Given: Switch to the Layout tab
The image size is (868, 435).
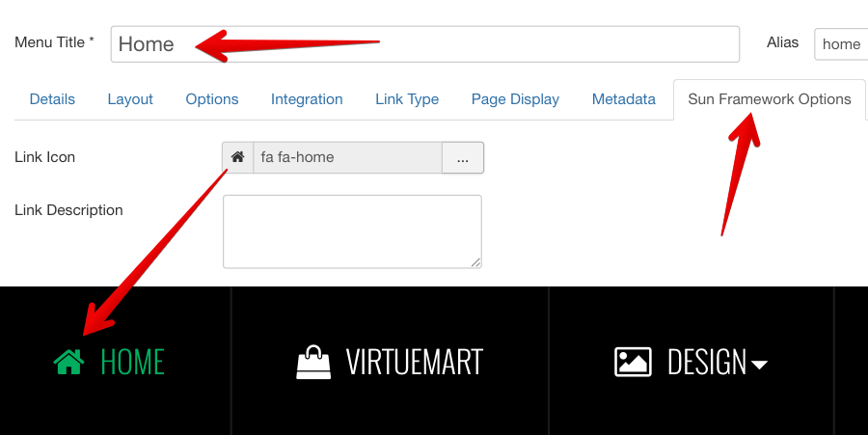Looking at the screenshot, I should coord(130,99).
